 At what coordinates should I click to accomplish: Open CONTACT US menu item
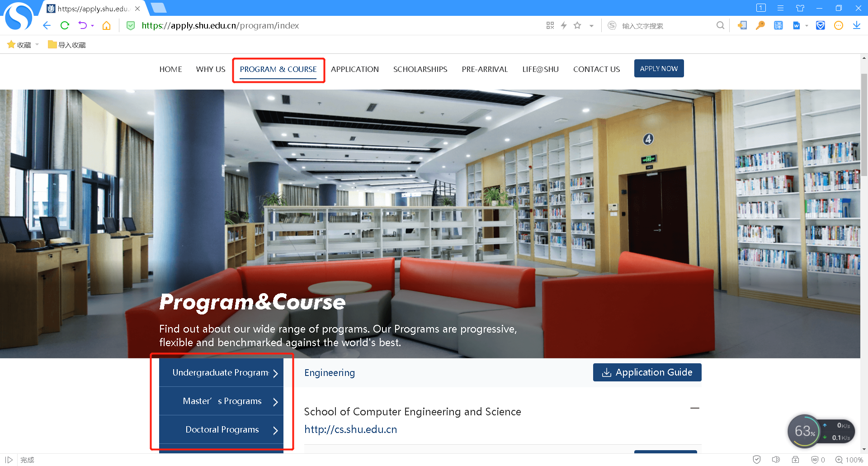(x=596, y=69)
